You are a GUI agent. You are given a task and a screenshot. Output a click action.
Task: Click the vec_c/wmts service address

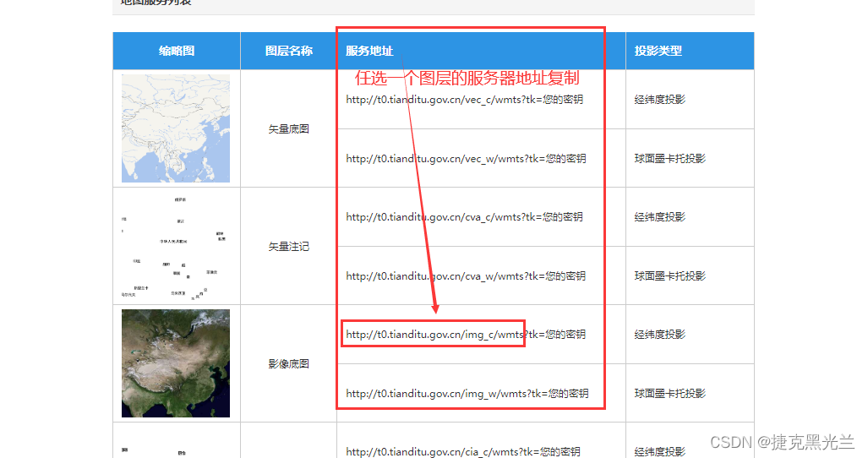click(465, 100)
